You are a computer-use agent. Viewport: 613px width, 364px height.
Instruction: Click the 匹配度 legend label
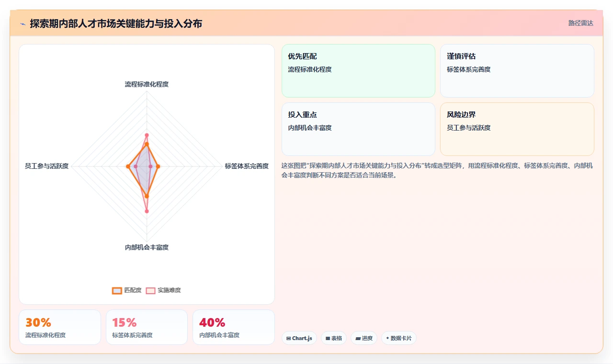(133, 290)
